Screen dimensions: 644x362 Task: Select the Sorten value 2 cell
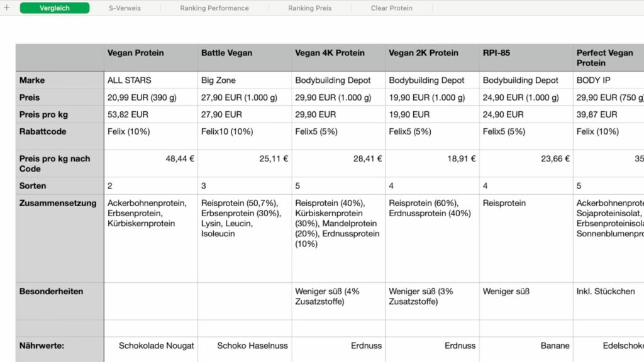pyautogui.click(x=151, y=186)
